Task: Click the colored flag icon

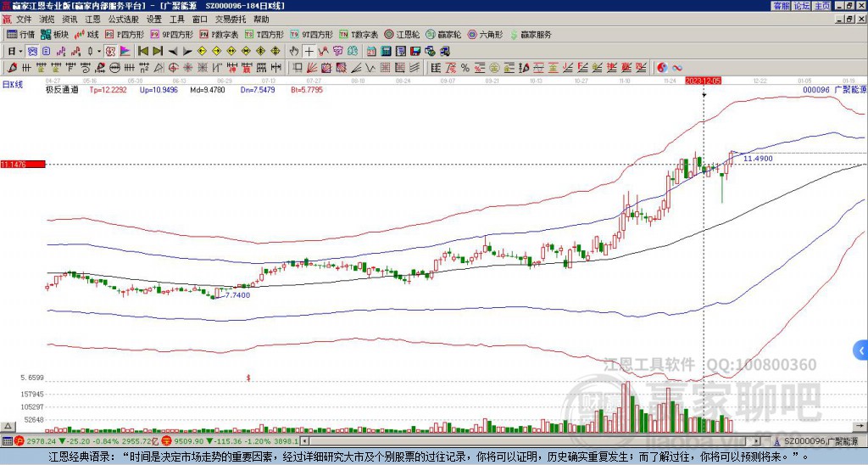Action: click(x=125, y=52)
